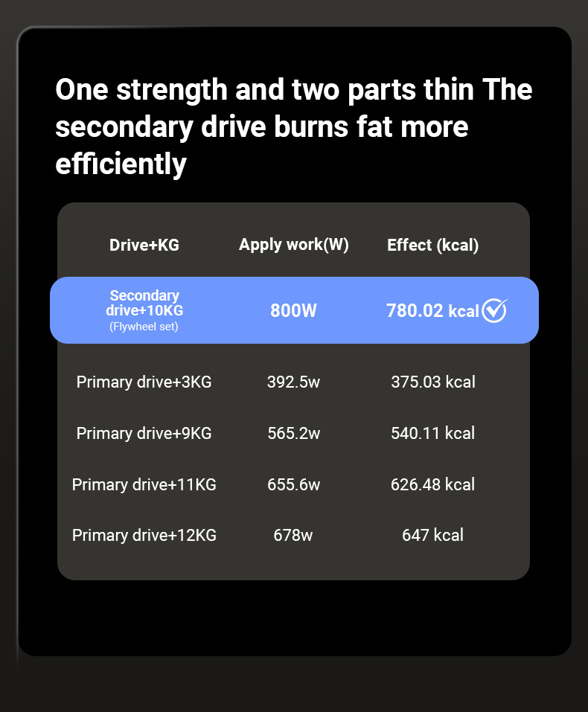This screenshot has height=712, width=588.
Task: Click the Primary drive+3KG row label
Action: point(144,382)
